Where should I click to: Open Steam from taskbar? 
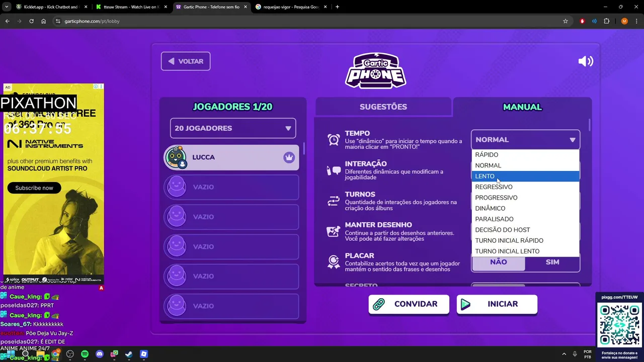click(129, 354)
